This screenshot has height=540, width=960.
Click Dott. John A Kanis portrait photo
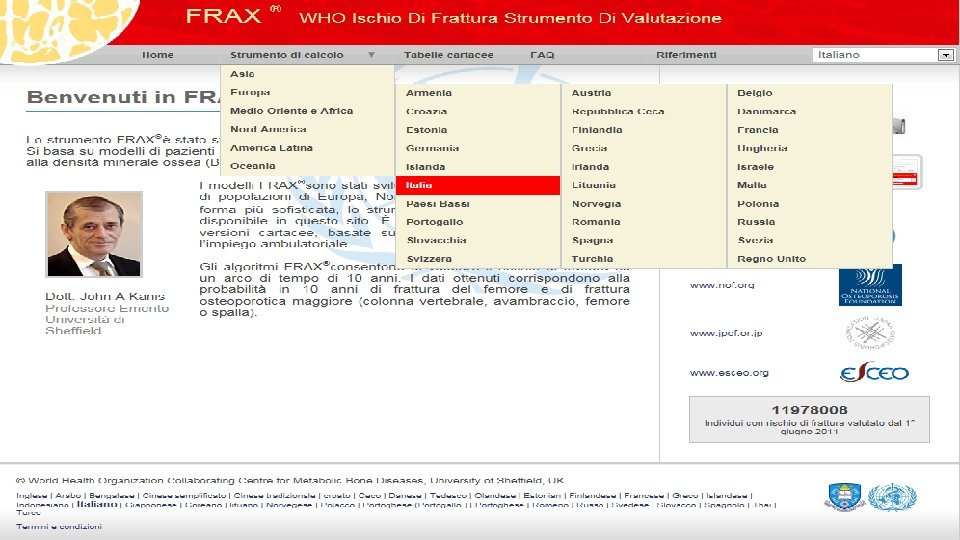point(94,234)
